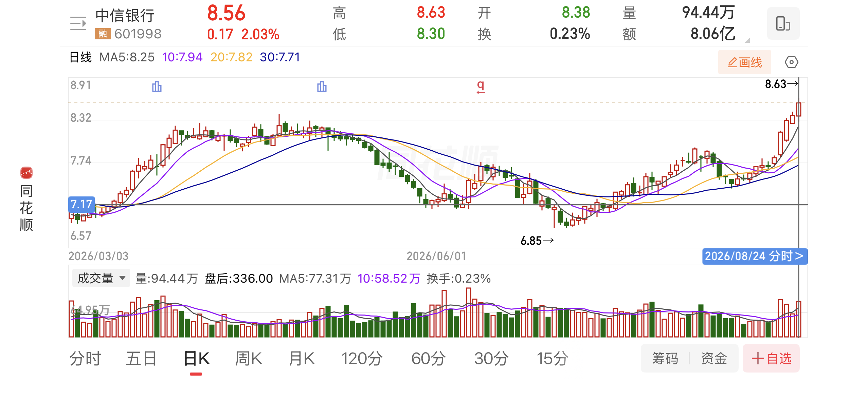Click the first blue bar-chart event marker
Screen dimensions: 868x400
[x=157, y=87]
